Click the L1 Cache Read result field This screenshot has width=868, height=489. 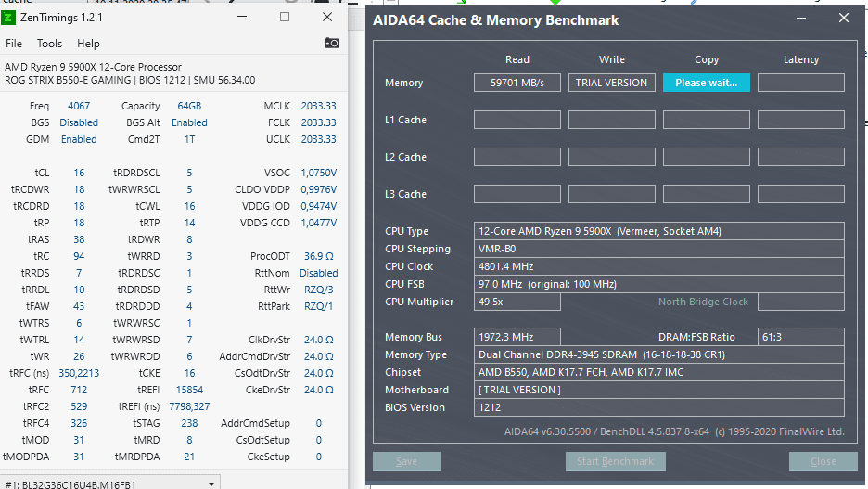pos(517,120)
